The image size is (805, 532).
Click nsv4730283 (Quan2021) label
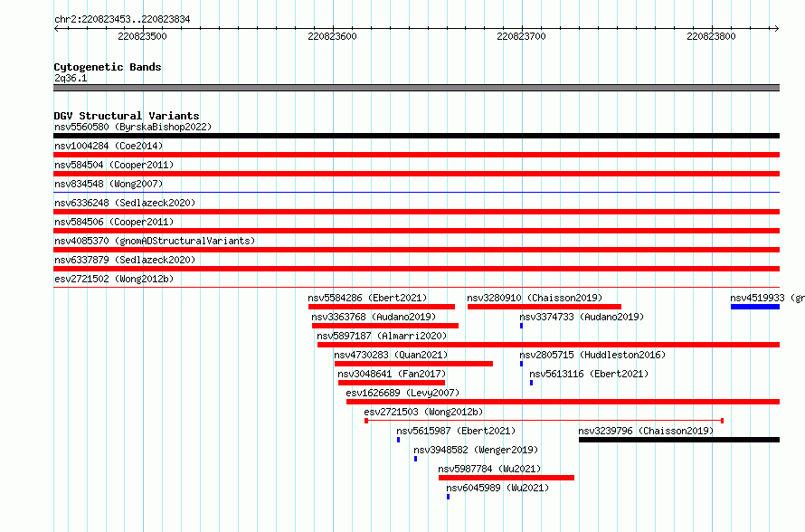(391, 355)
